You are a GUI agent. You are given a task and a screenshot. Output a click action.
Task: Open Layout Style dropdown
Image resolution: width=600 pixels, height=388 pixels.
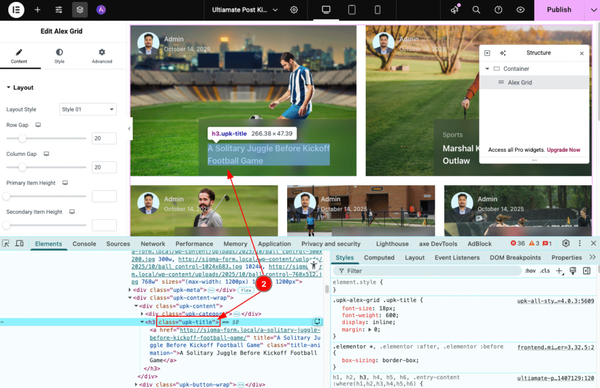pos(88,109)
